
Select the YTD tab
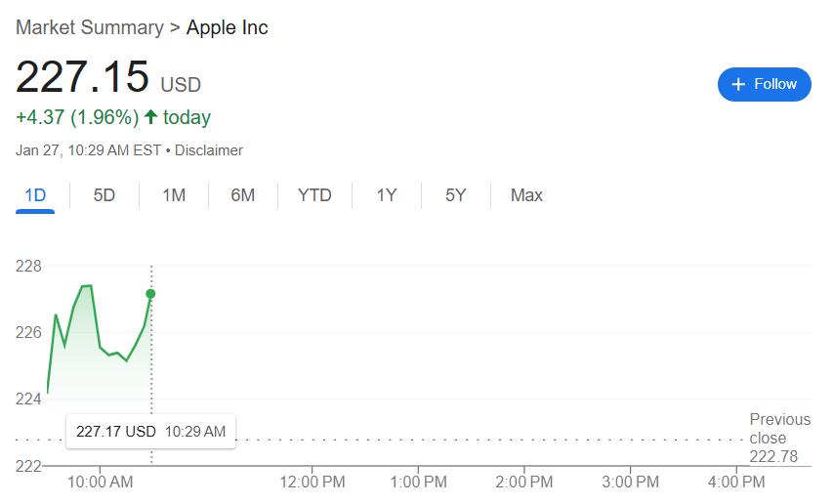[314, 195]
